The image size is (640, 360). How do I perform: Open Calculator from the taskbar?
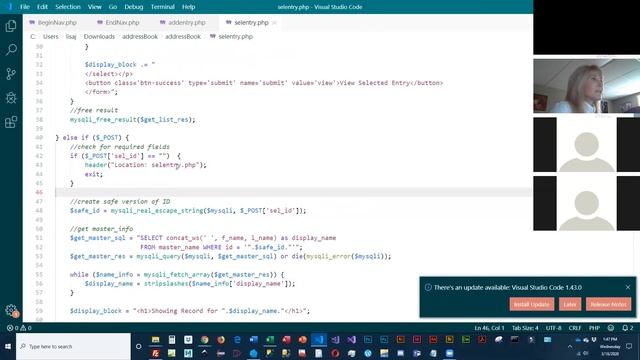(172, 340)
